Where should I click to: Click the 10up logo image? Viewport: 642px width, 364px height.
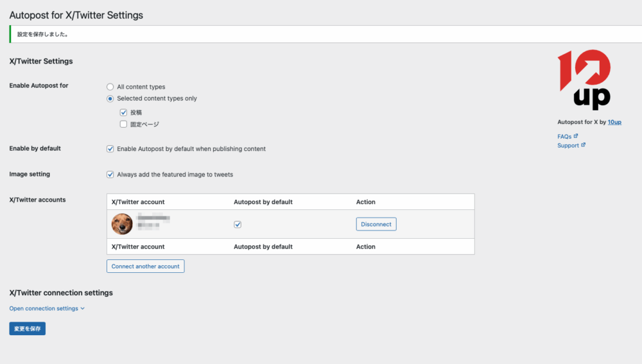584,80
